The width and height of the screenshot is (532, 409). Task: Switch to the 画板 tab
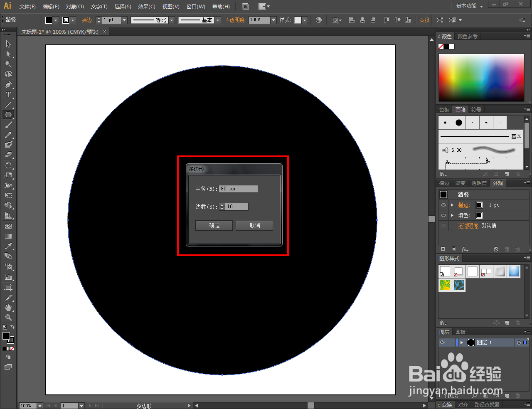(461, 332)
